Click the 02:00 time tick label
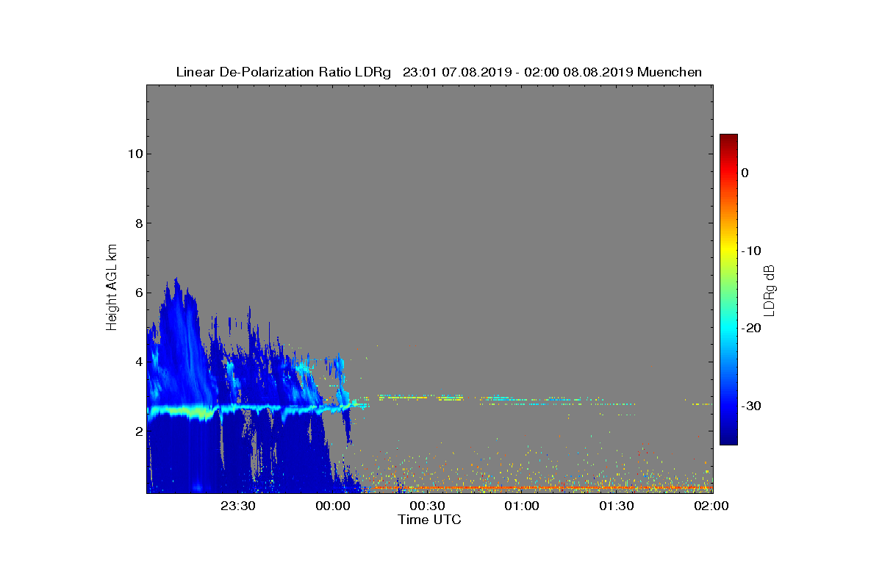Image resolution: width=882 pixels, height=588 pixels. (x=711, y=506)
